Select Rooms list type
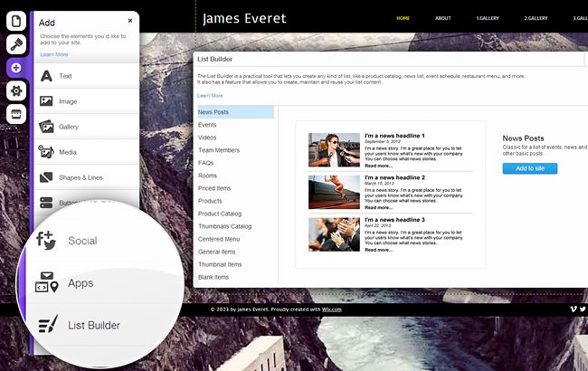The width and height of the screenshot is (588, 371). (207, 176)
